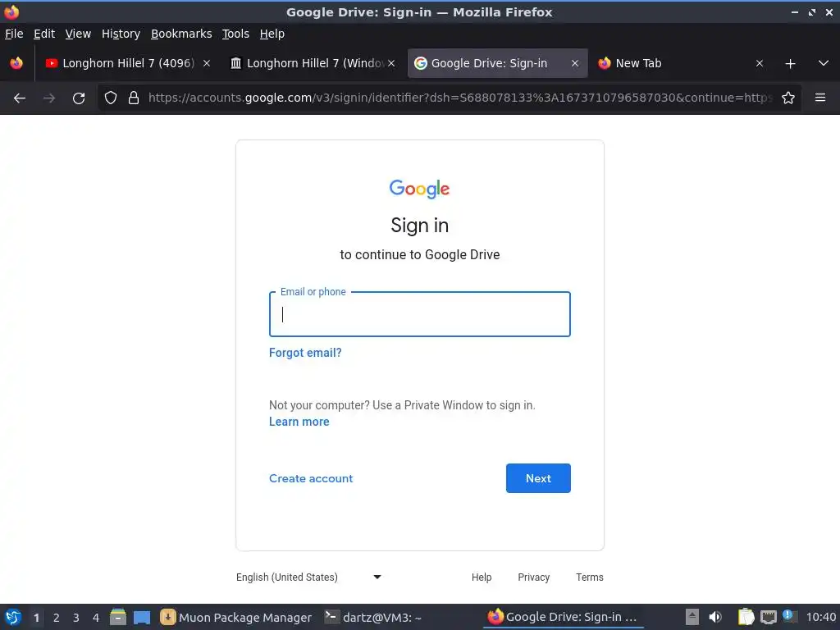Open the Help footer link
Image resolution: width=840 pixels, height=630 pixels.
[481, 577]
